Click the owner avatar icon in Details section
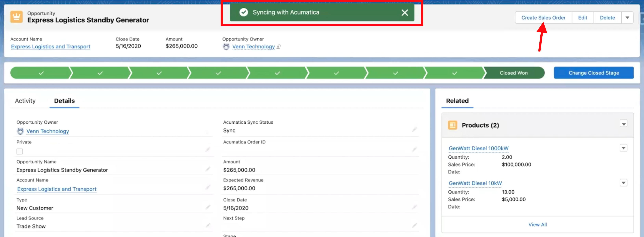 point(20,131)
